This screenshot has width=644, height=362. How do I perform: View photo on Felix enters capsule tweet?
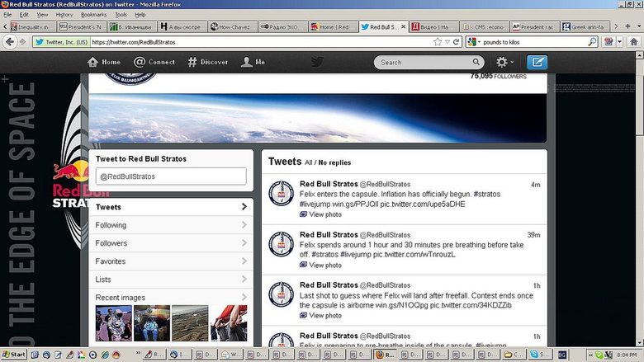pos(320,214)
